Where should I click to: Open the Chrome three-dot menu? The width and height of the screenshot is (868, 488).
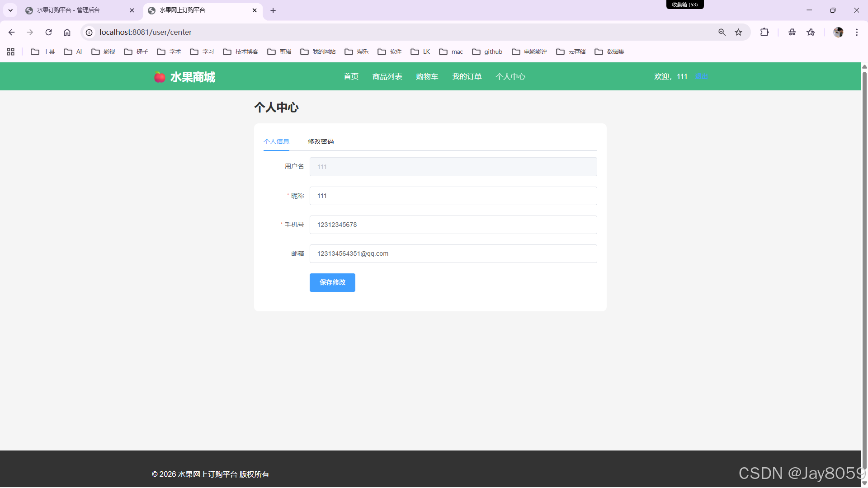point(856,32)
